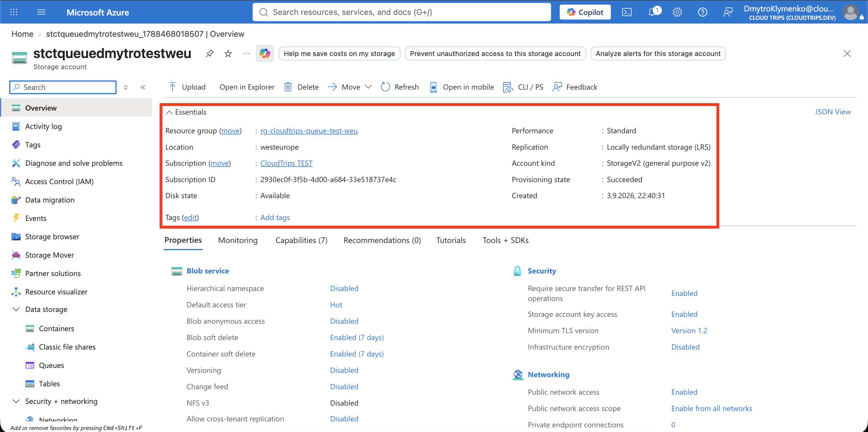The width and height of the screenshot is (868, 432).
Task: Click the Resource visualizer icon
Action: click(x=16, y=292)
